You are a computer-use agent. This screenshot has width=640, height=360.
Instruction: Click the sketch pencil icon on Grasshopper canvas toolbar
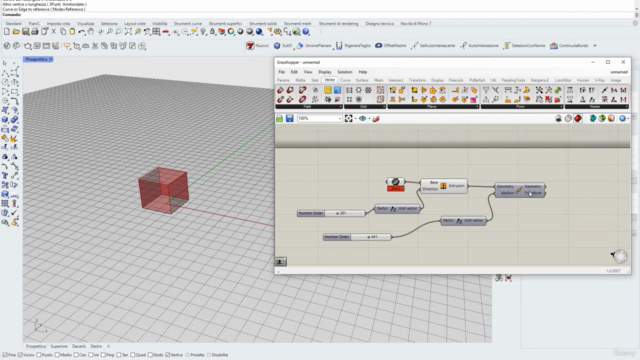[376, 118]
